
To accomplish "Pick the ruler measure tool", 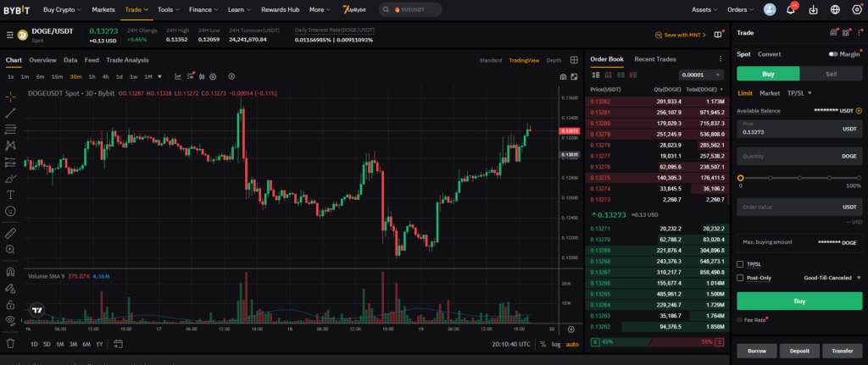I will click(x=10, y=232).
